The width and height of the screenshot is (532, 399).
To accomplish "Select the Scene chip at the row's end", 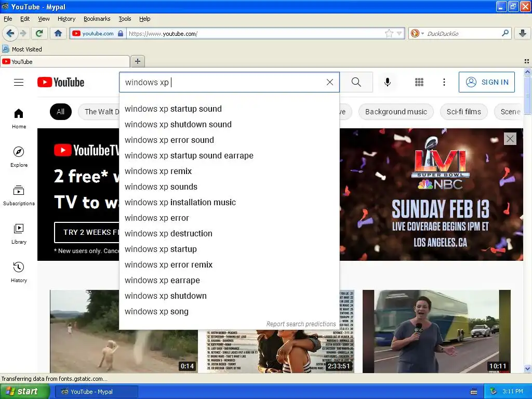I will (x=510, y=112).
